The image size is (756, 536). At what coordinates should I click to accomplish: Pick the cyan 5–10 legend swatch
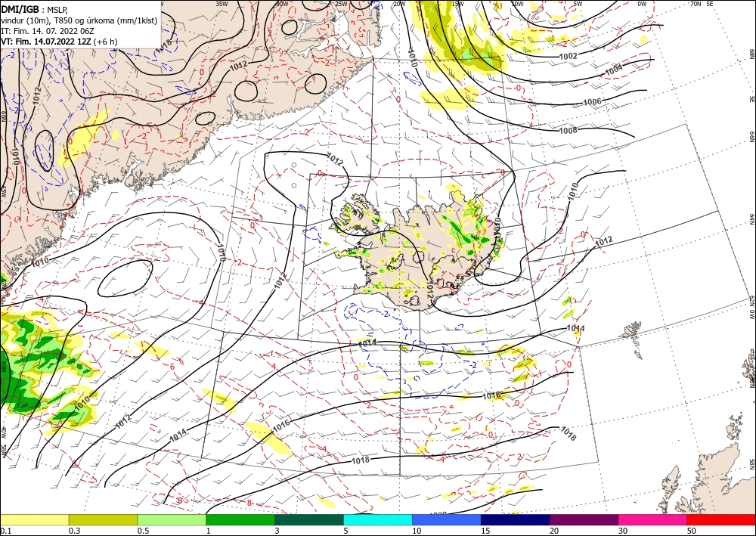(378, 519)
